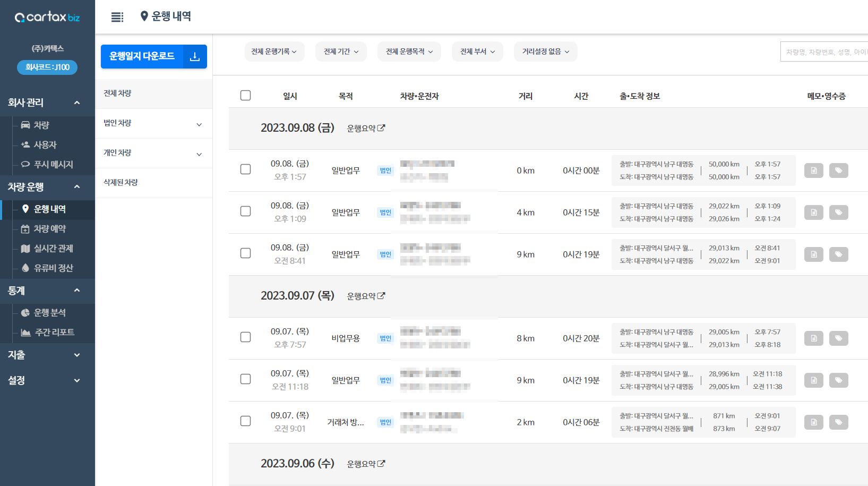Open 운행 분석 pie chart icon
868x486 pixels.
[25, 312]
